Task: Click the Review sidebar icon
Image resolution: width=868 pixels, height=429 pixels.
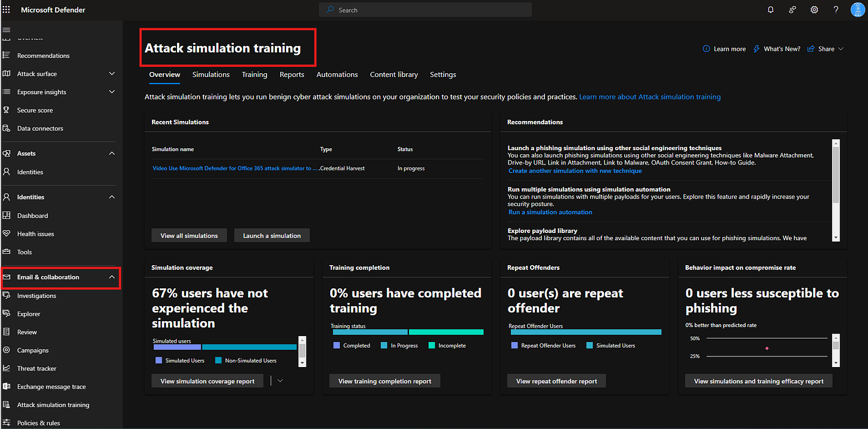Action: pos(7,332)
